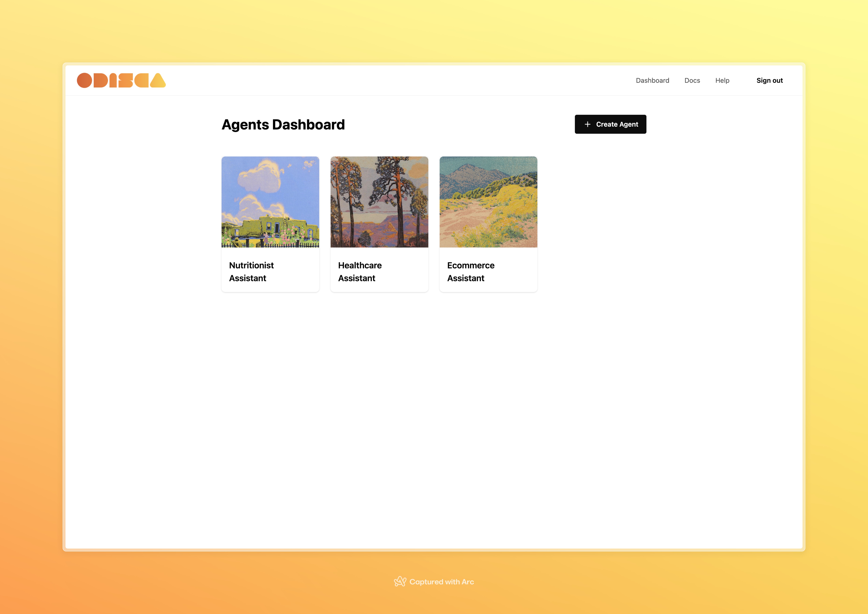This screenshot has width=868, height=614.
Task: Click the S-shaped letter in the logo
Action: 126,80
